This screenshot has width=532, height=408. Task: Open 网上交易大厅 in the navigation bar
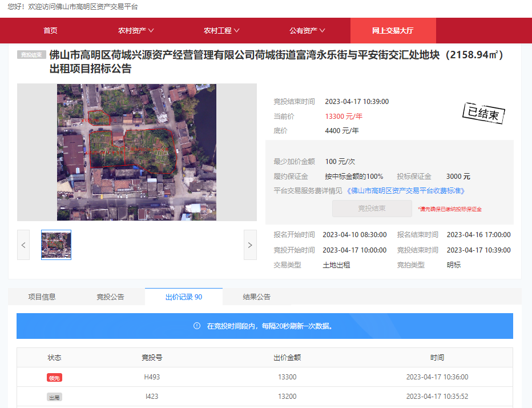point(393,30)
